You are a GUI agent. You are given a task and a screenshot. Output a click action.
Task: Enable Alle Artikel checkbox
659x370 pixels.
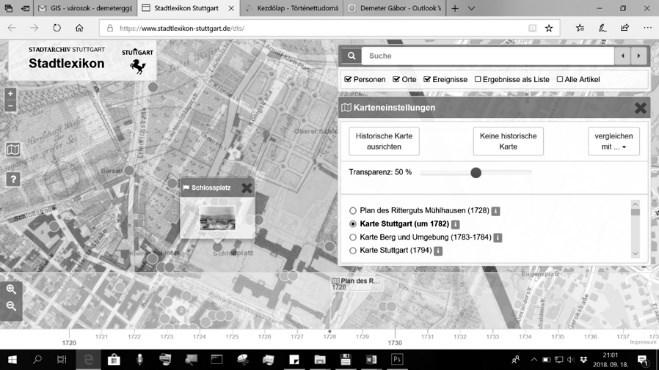pos(560,79)
